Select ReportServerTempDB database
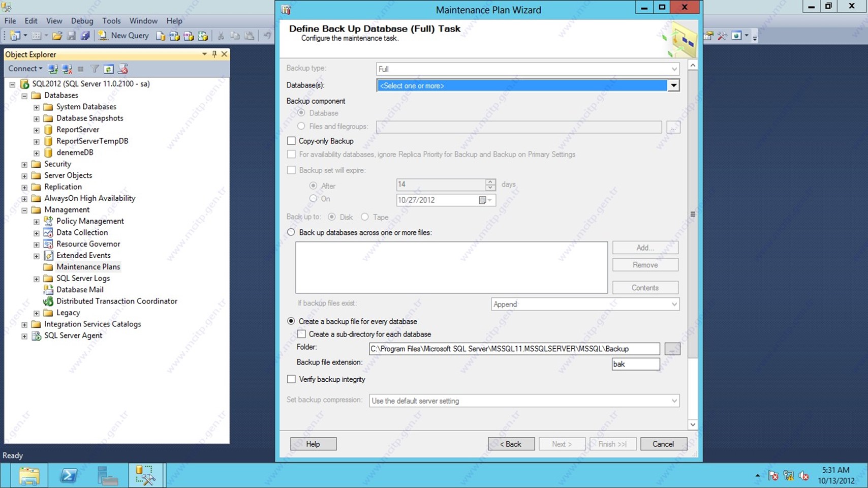Screen dimensions: 868x488 coord(92,141)
